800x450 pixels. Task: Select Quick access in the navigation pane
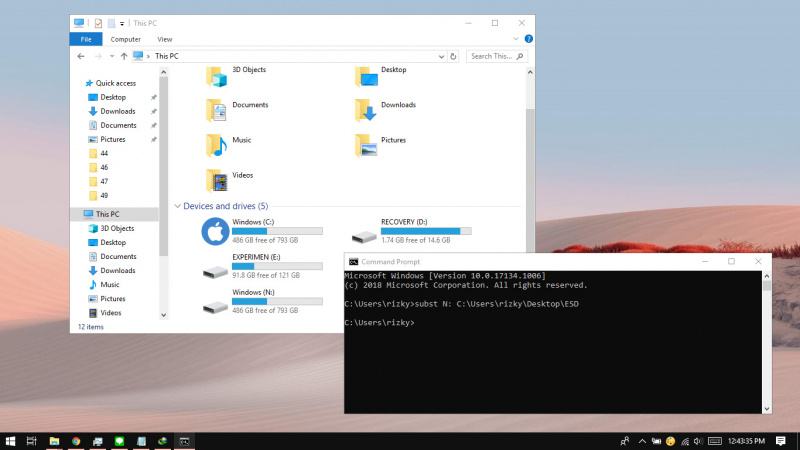click(116, 83)
